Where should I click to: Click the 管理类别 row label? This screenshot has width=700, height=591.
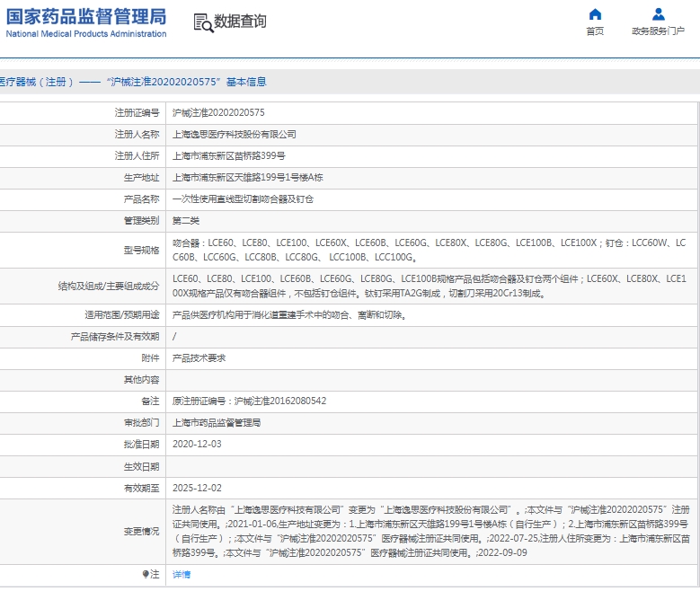(x=141, y=221)
